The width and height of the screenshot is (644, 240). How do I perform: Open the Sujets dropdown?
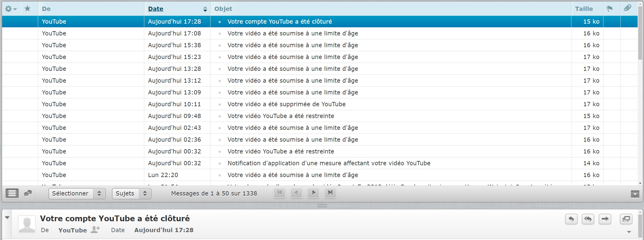[x=132, y=193]
